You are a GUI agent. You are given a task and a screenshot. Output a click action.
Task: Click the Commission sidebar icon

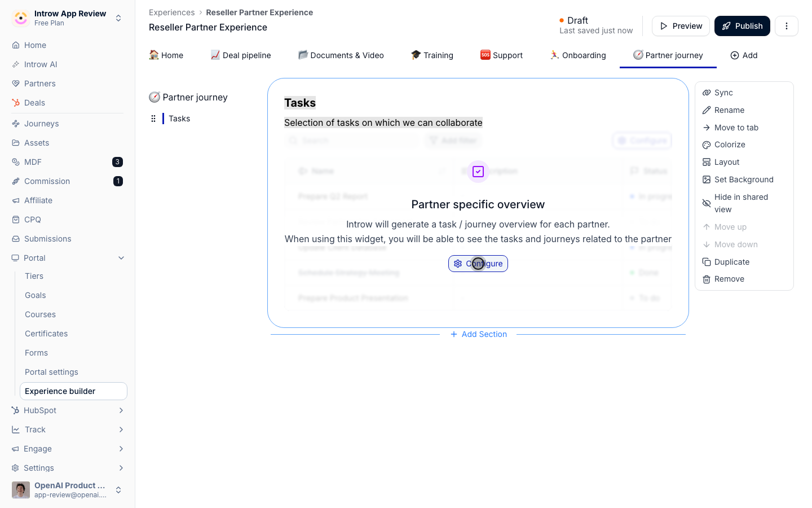[16, 181]
